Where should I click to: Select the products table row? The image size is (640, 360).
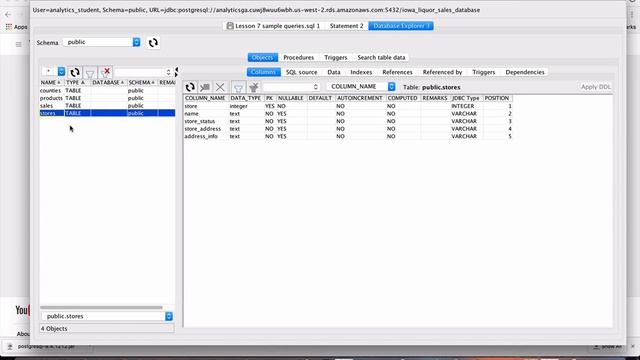coord(107,98)
